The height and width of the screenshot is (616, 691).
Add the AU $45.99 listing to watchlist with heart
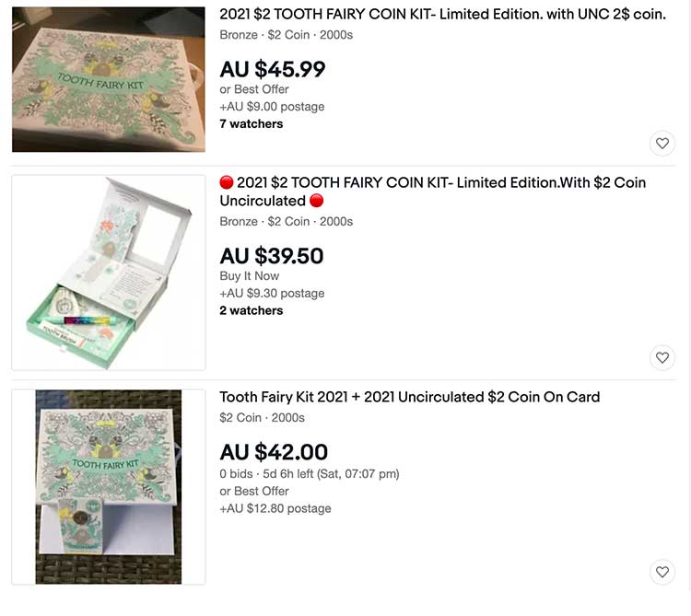click(x=662, y=144)
